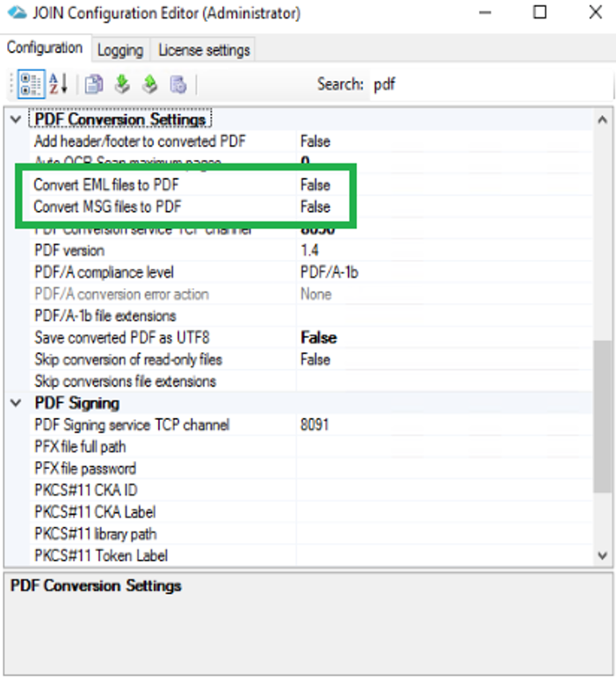Maximize the JOIN Configuration Editor window
616x679 pixels.
tap(540, 12)
